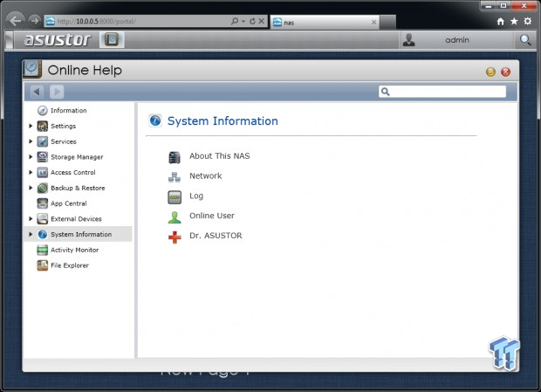Click the browser address bar URL
This screenshot has width=541, height=392.
pyautogui.click(x=96, y=22)
